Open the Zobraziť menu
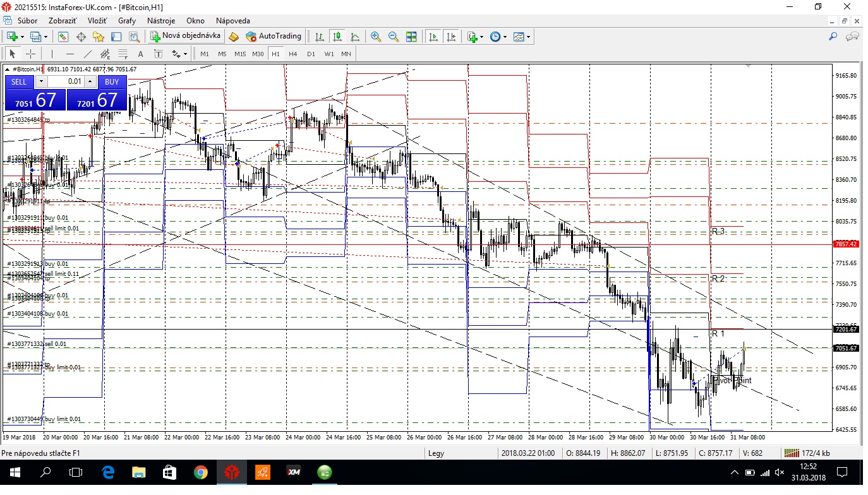This screenshot has width=868, height=495. [x=62, y=21]
